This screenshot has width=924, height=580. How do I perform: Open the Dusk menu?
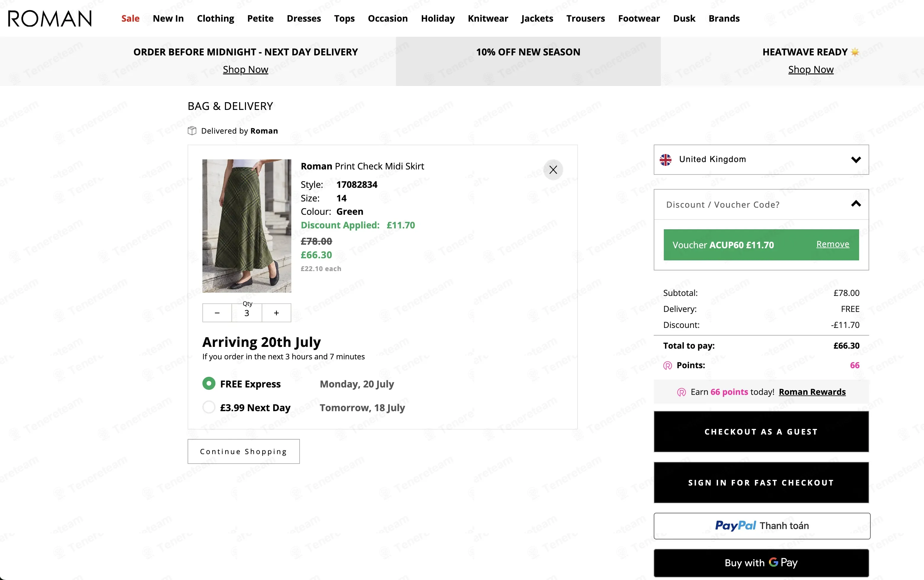684,18
